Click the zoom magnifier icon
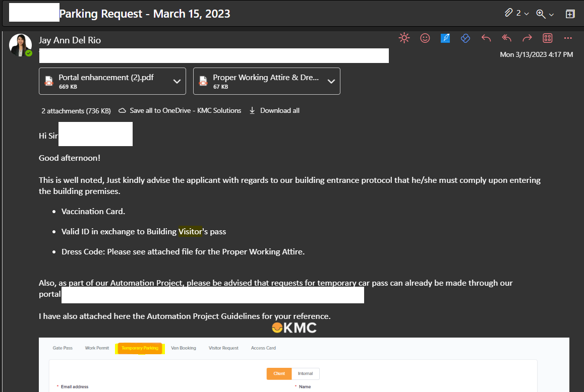The height and width of the screenshot is (392, 584). (541, 14)
